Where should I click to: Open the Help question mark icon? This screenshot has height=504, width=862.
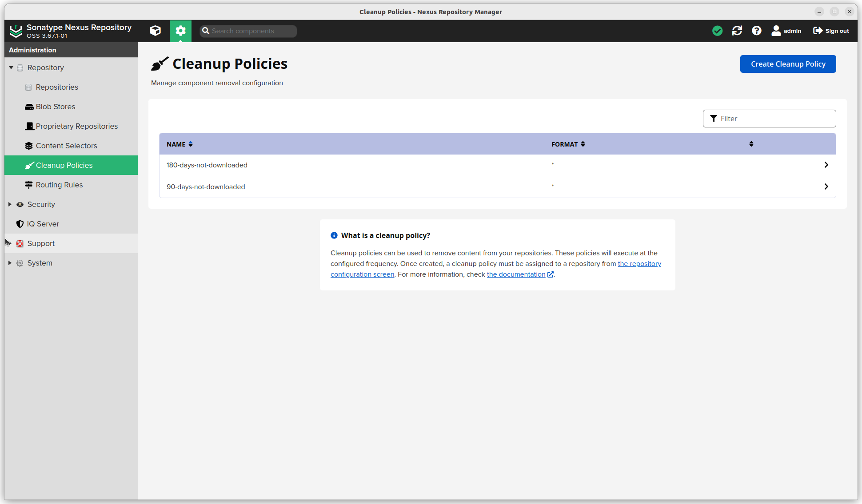(x=757, y=31)
